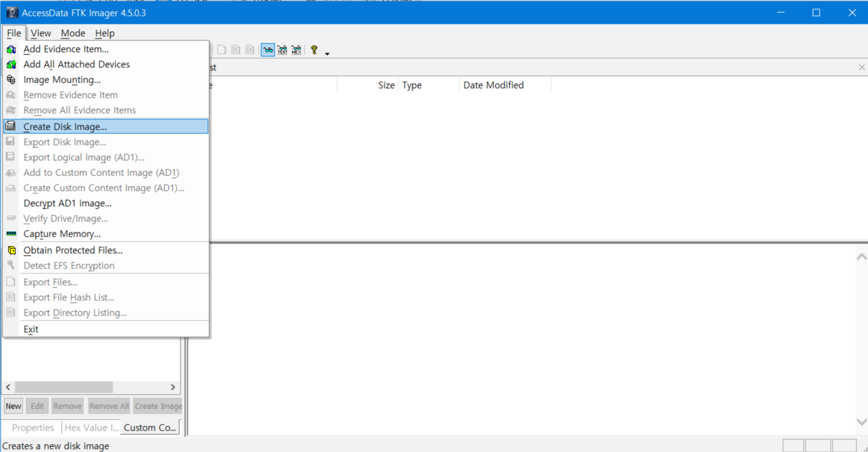Open the Help menu
Image resolution: width=868 pixels, height=452 pixels.
tap(105, 33)
